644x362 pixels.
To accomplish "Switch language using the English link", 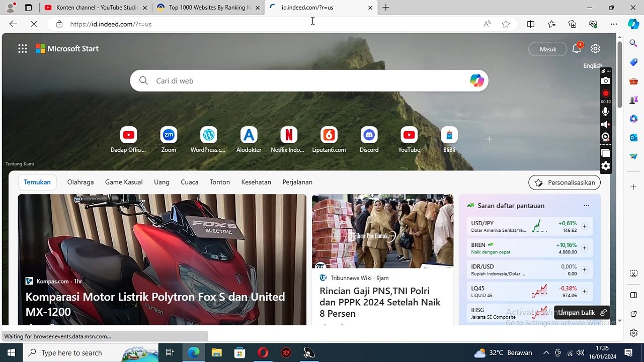I will pyautogui.click(x=593, y=66).
